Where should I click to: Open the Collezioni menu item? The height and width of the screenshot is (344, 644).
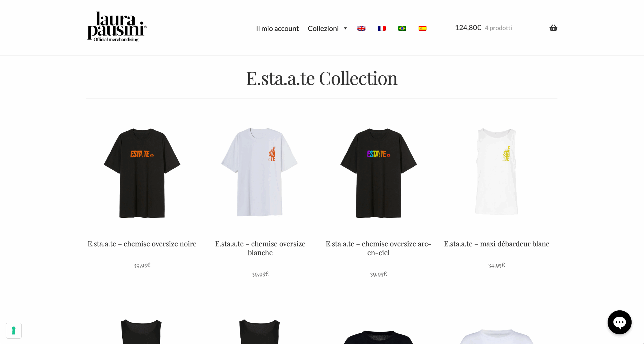(x=323, y=28)
